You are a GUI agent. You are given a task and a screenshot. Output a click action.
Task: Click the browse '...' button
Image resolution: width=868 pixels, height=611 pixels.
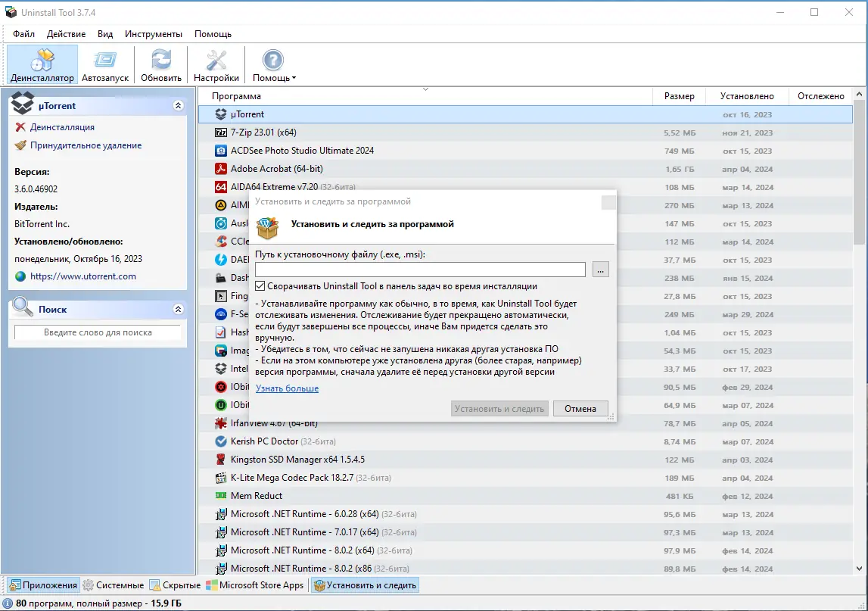tap(601, 270)
